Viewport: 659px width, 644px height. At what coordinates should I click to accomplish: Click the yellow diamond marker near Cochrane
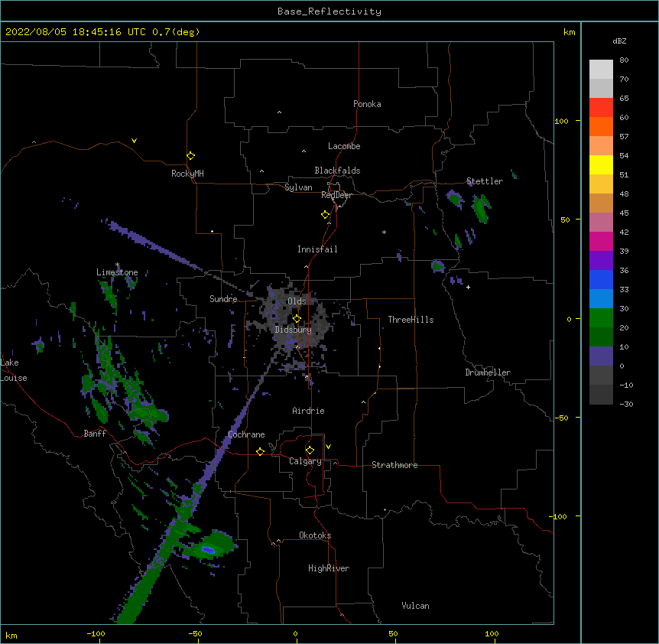(x=260, y=451)
